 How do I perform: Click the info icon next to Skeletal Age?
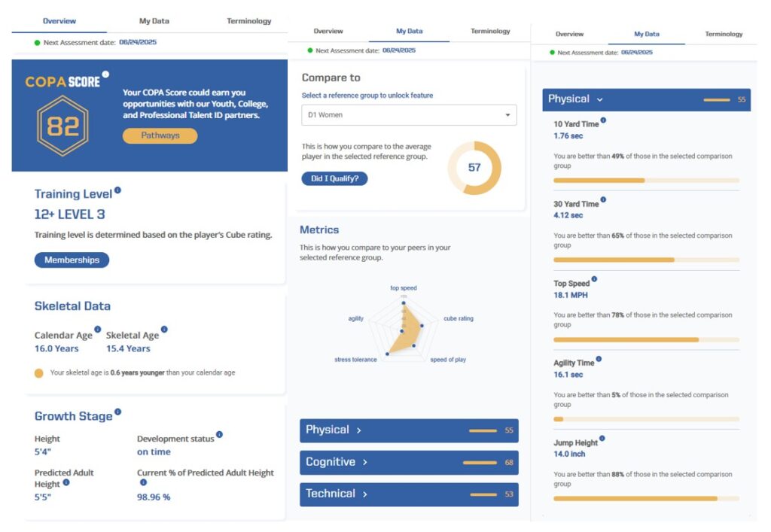click(164, 329)
